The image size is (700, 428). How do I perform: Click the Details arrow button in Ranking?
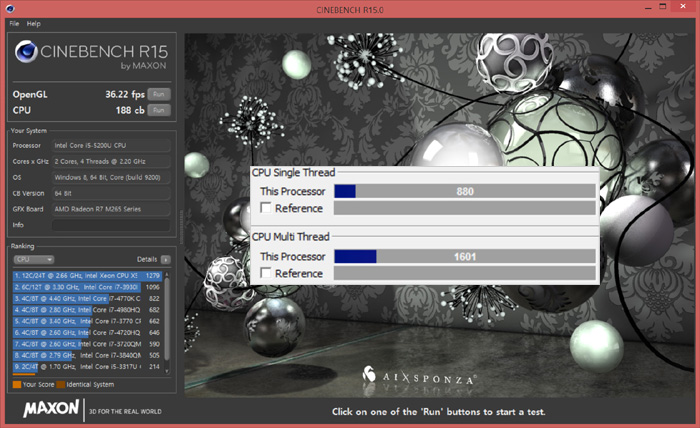click(x=165, y=259)
